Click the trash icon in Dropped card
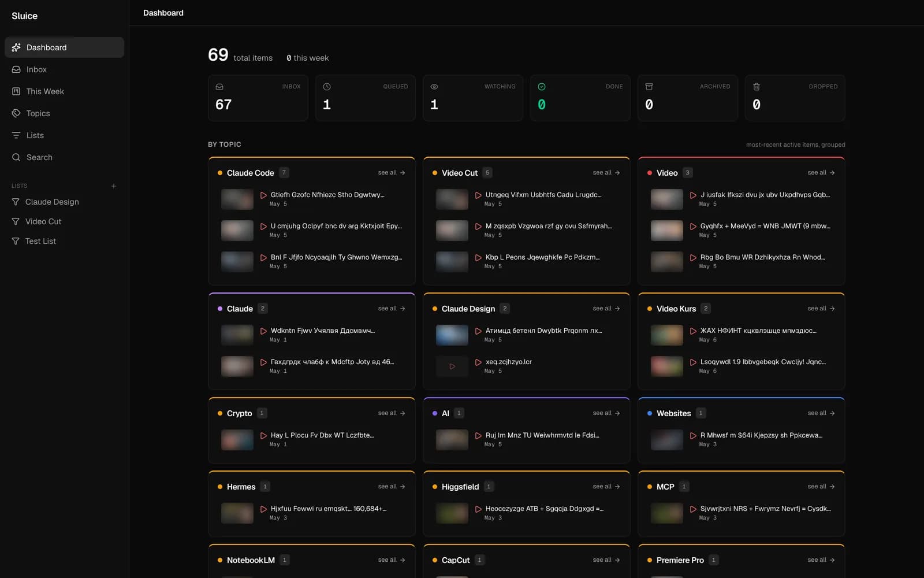 [757, 87]
